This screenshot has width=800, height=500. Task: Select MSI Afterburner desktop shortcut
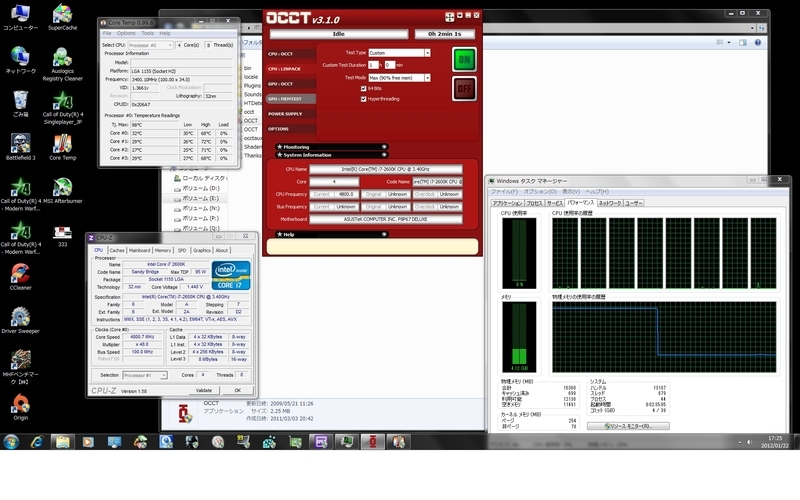pos(62,190)
